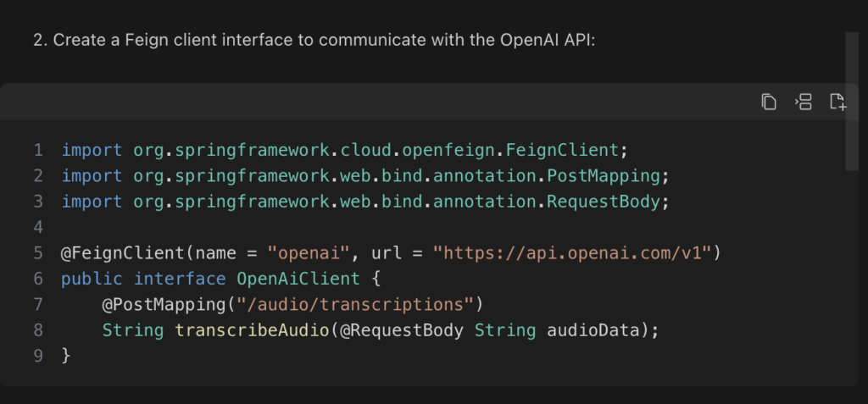The image size is (868, 404).
Task: Insert code into new file icon
Action: point(838,102)
